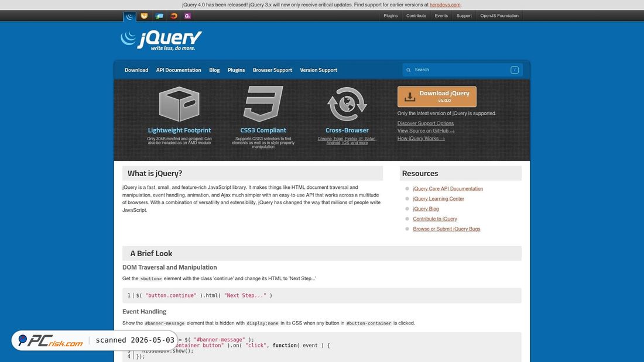The image size is (644, 362).
Task: Click the slash shortcut icon in search
Action: click(514, 70)
